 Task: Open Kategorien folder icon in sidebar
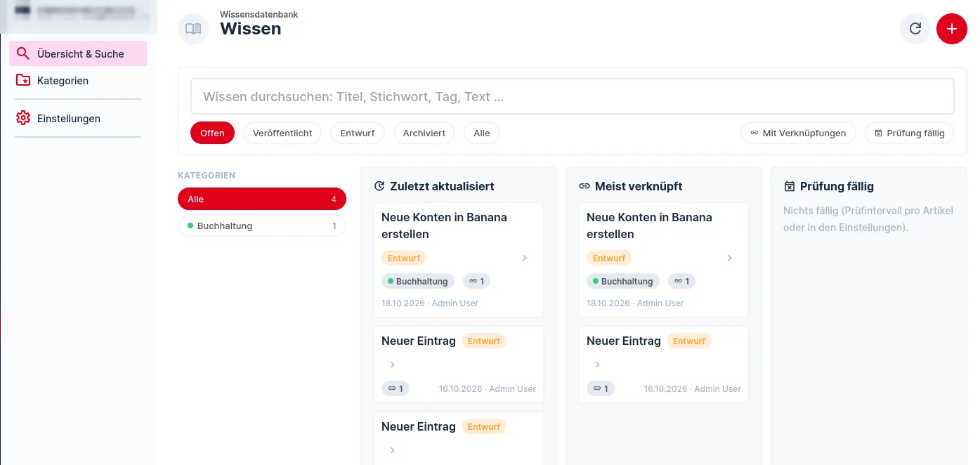(23, 80)
